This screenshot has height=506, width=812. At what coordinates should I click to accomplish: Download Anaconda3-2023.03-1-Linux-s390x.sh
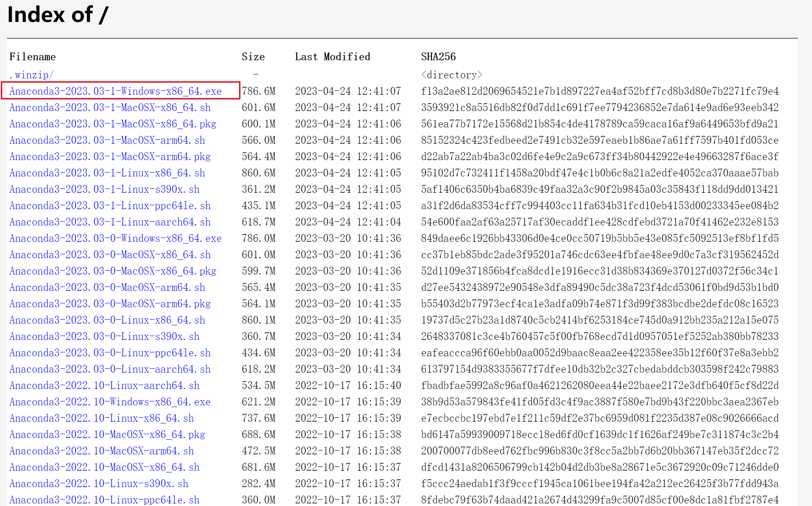click(105, 189)
